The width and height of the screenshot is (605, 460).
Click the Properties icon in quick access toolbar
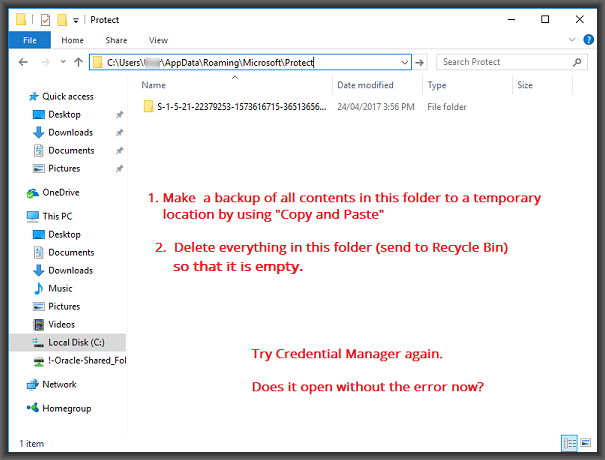(x=45, y=19)
